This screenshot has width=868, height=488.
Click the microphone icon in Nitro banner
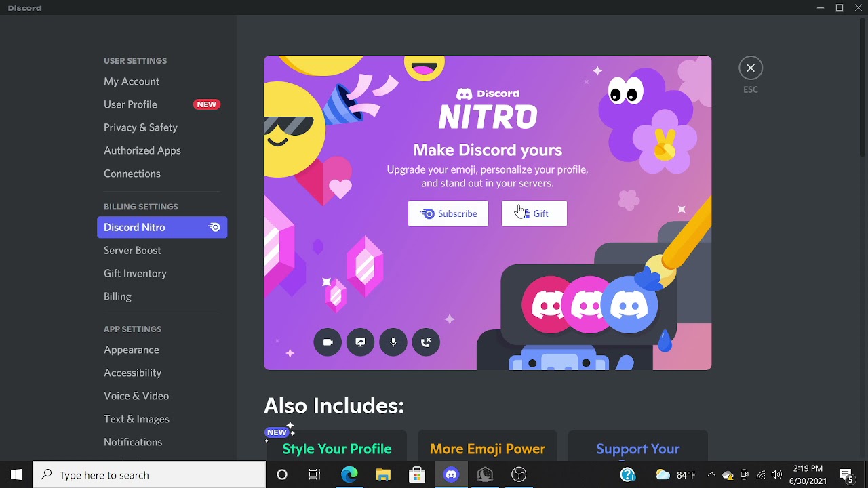point(393,342)
